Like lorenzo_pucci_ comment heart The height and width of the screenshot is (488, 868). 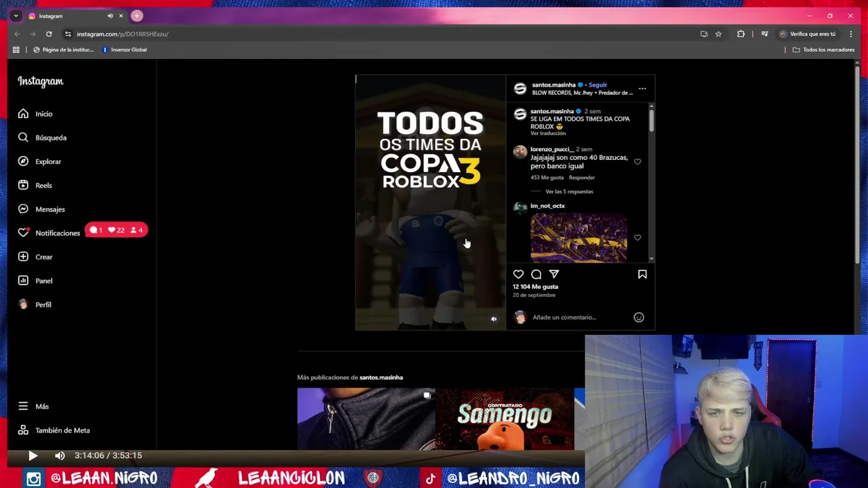click(x=637, y=161)
